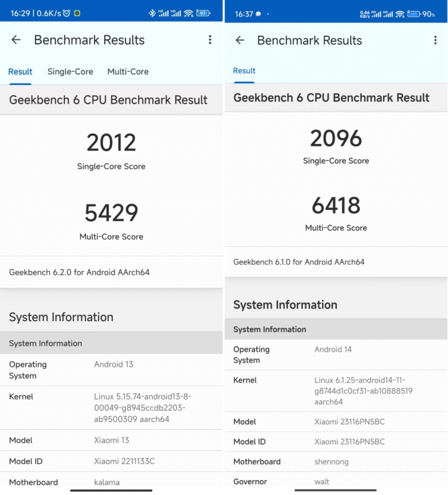Tap the 6418 multi-core score
The width and height of the screenshot is (448, 495).
tap(336, 205)
